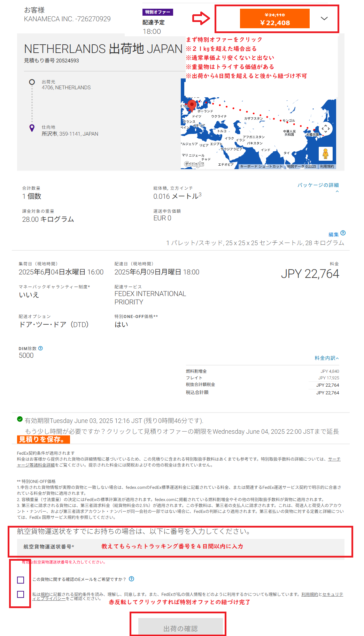Collapse the 料金内訳 rate breakdown
The image size is (364, 636).
[326, 358]
